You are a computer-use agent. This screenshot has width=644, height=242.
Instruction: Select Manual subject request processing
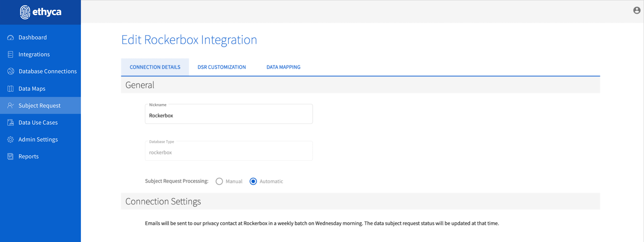coord(219,181)
